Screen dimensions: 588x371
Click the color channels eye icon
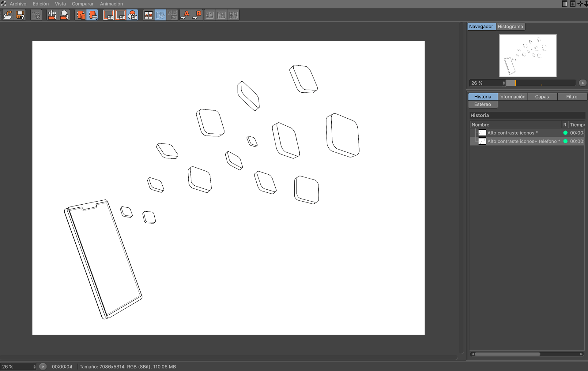[133, 15]
